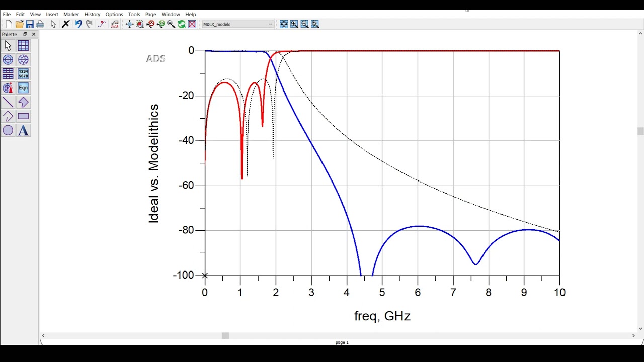The height and width of the screenshot is (362, 644).
Task: Zoom in by two times
Action: (150, 24)
